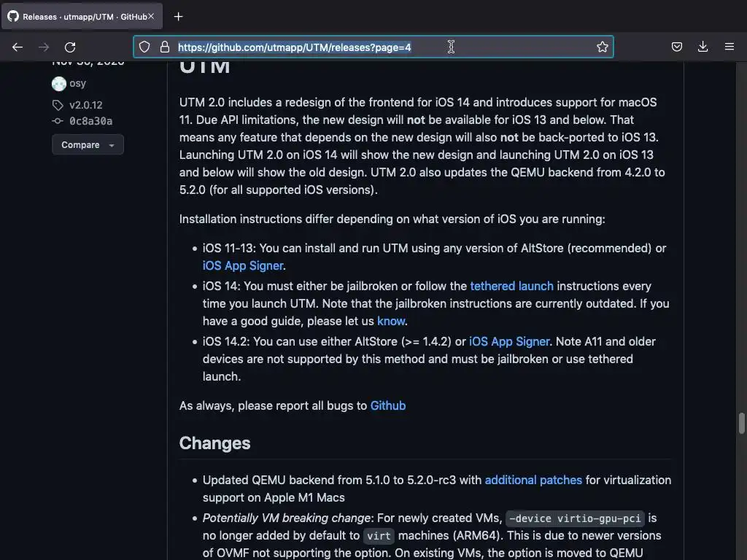Screen dimensions: 747x560
Task: Open the Github bug report link
Action: [388, 405]
